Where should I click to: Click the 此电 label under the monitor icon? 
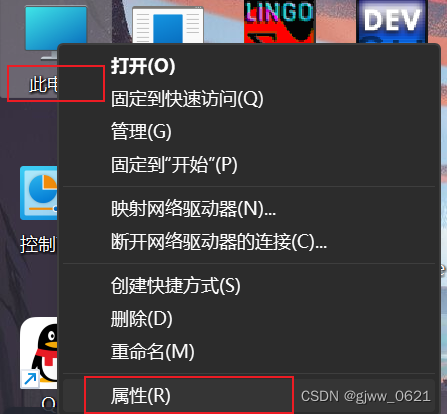[x=43, y=84]
